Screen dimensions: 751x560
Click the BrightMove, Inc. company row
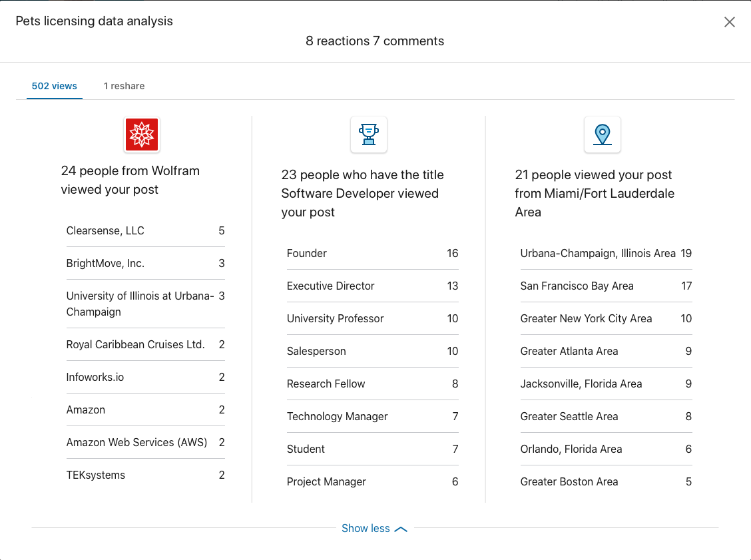click(146, 264)
